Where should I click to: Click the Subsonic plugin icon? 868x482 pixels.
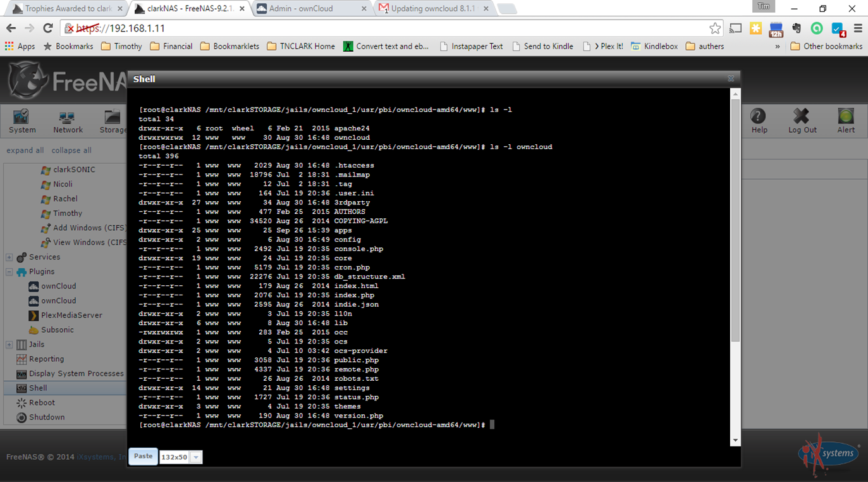tap(34, 330)
